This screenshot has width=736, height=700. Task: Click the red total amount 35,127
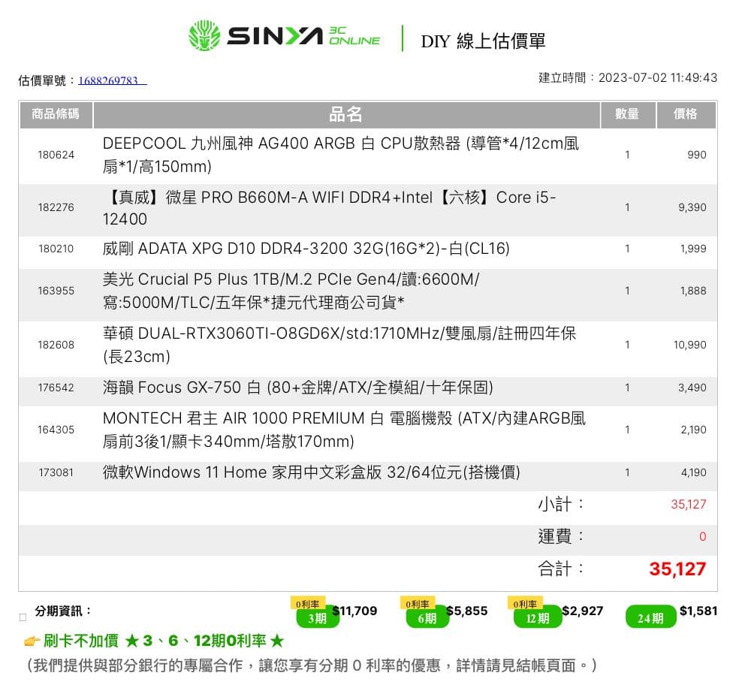point(677,569)
